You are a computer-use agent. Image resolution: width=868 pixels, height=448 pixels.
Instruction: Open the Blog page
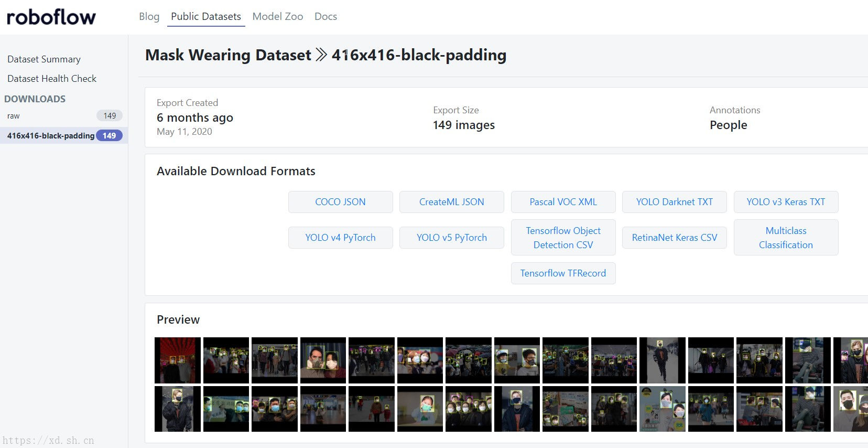point(149,16)
